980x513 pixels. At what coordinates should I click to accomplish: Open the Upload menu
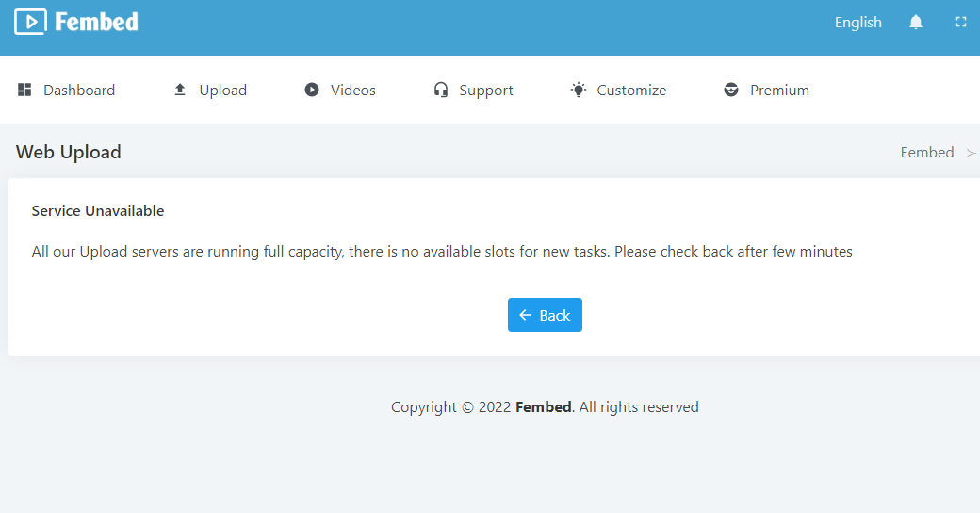210,91
